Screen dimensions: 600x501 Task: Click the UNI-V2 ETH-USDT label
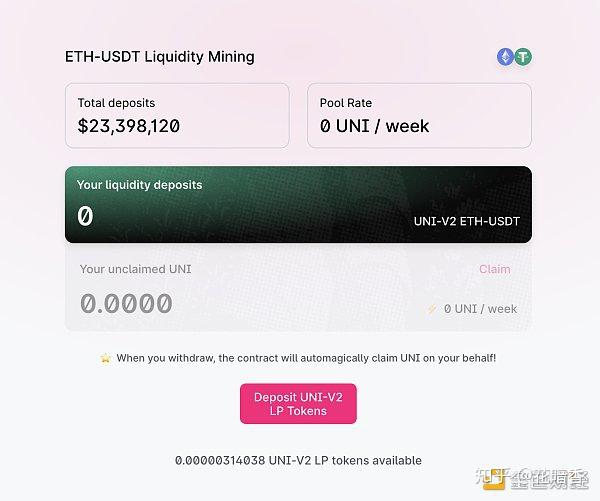tap(466, 221)
